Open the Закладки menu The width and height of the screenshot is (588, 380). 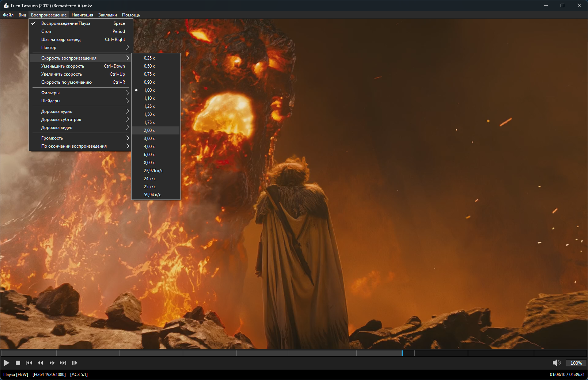107,15
